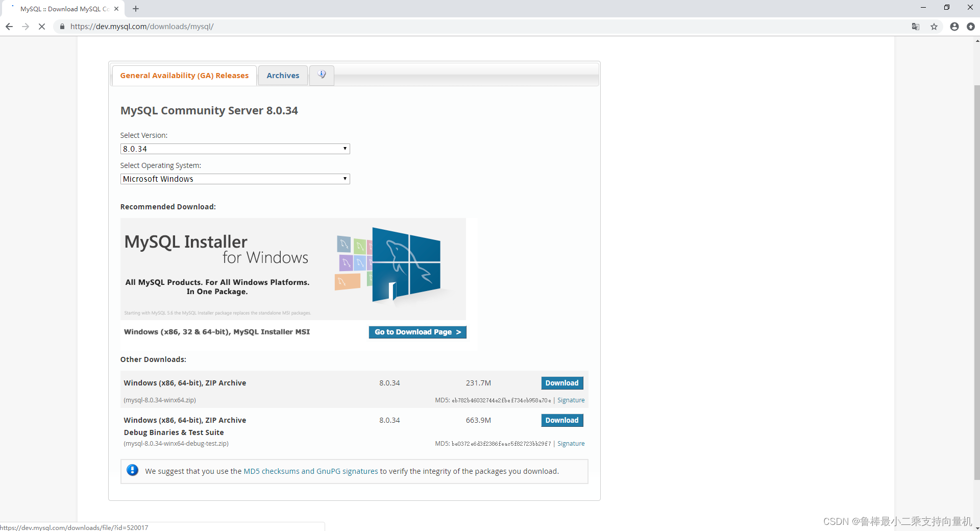Click the blue exclamation notice icon
The image size is (980, 531).
pyautogui.click(x=132, y=470)
